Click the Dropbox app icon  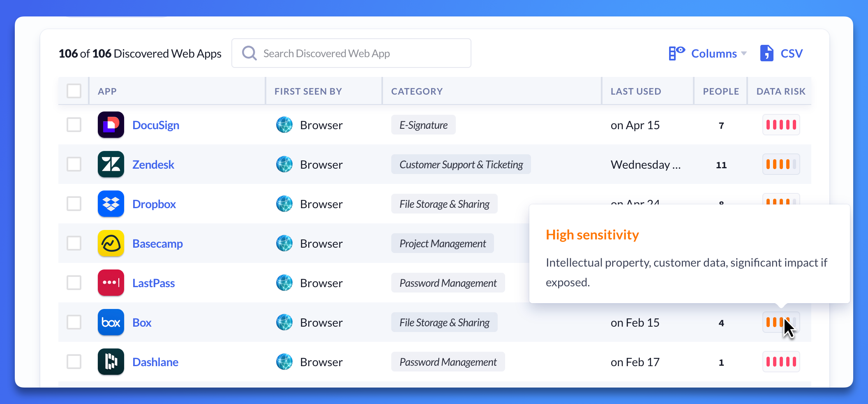coord(111,204)
